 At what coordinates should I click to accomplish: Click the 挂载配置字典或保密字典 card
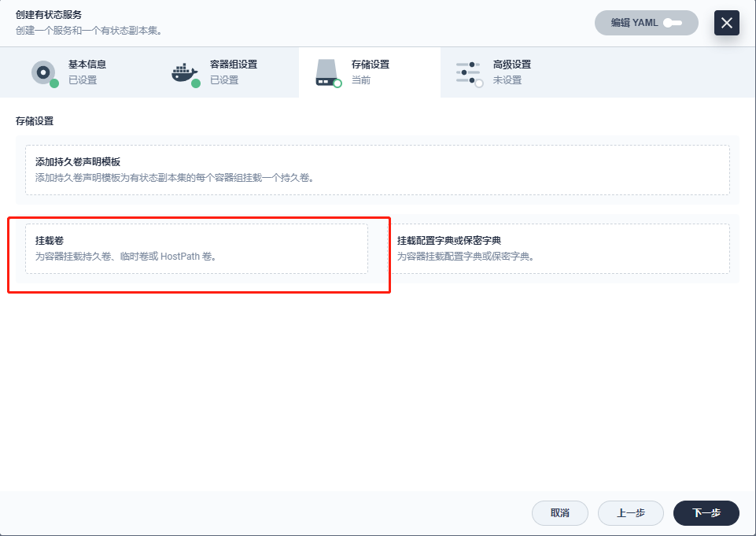[x=559, y=249]
